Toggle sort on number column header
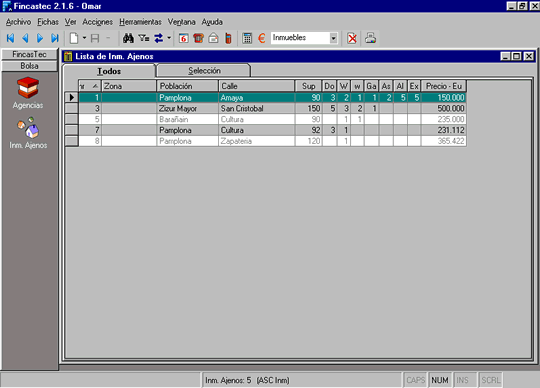The image size is (540, 388). tap(90, 86)
